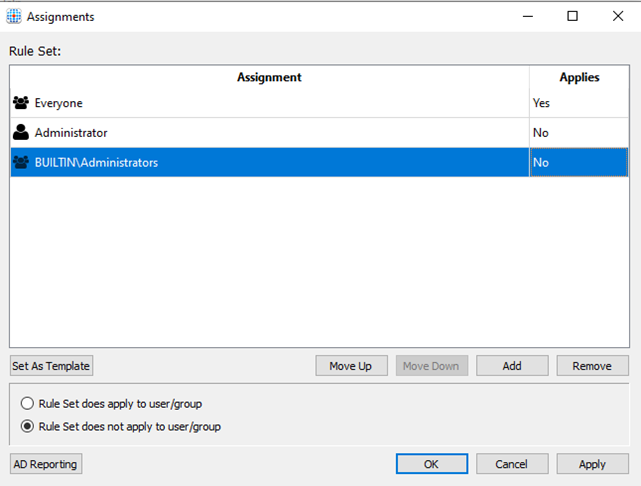Image resolution: width=641 pixels, height=486 pixels.
Task: Click the Applies column header
Action: point(579,77)
